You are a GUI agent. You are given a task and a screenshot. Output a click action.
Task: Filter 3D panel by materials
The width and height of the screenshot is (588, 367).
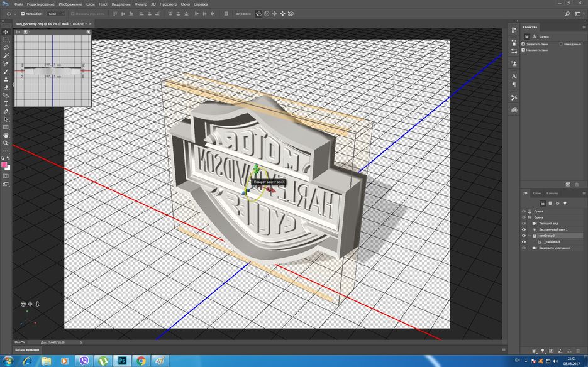click(x=558, y=203)
